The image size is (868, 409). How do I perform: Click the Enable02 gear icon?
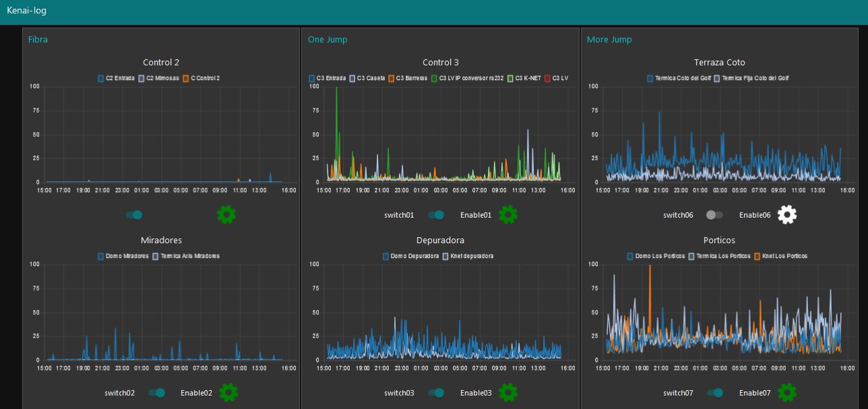point(228,392)
